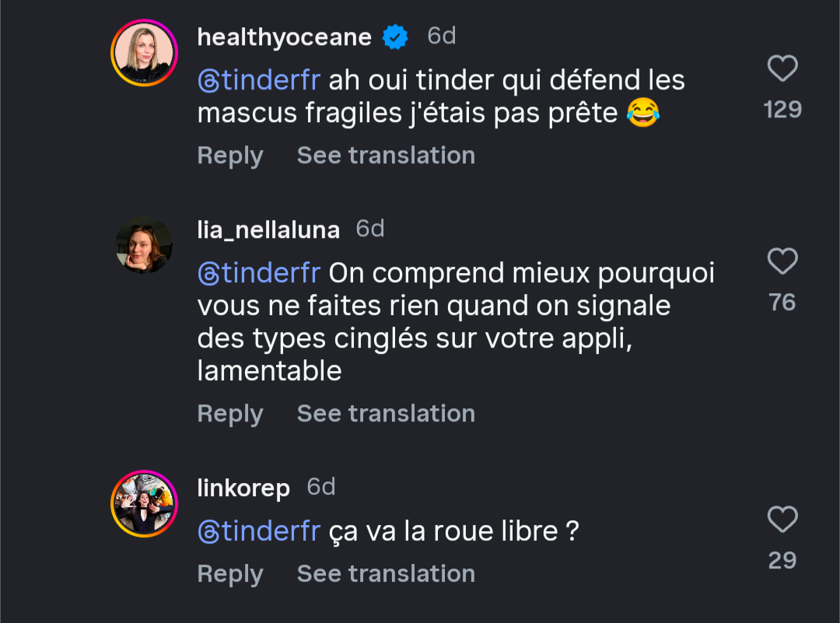
Task: Reply to lia_nellaluna's comment
Action: pos(230,414)
